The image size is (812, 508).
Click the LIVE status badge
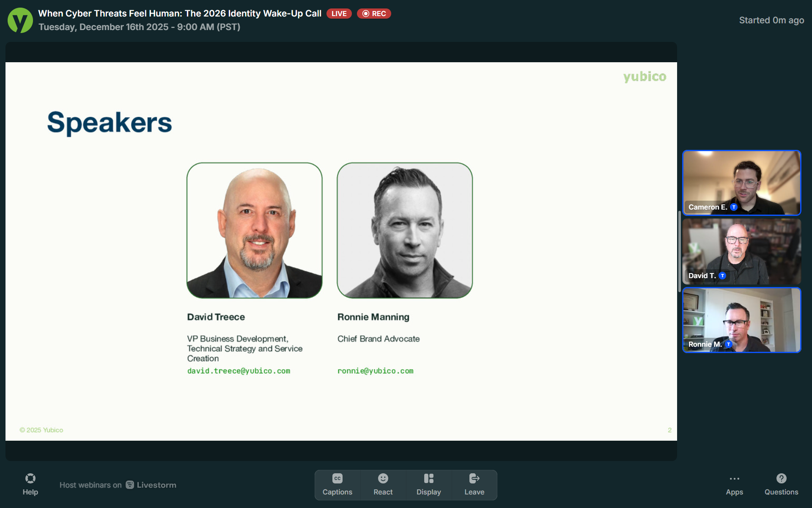pyautogui.click(x=339, y=13)
